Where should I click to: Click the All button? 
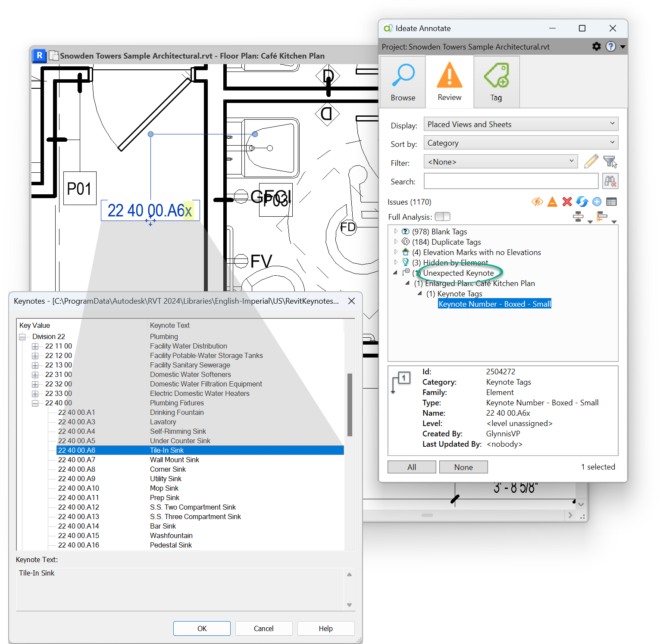click(412, 467)
